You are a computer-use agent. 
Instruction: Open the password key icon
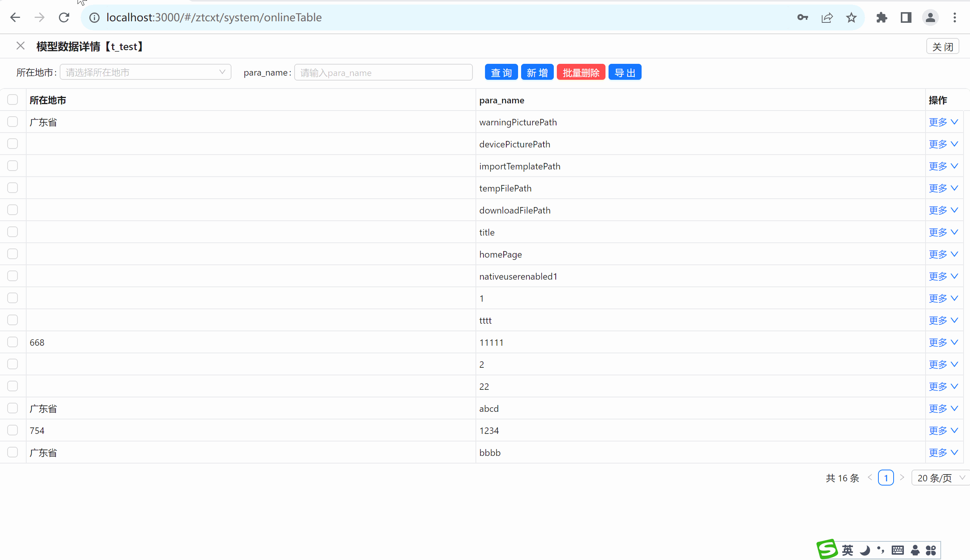(802, 17)
